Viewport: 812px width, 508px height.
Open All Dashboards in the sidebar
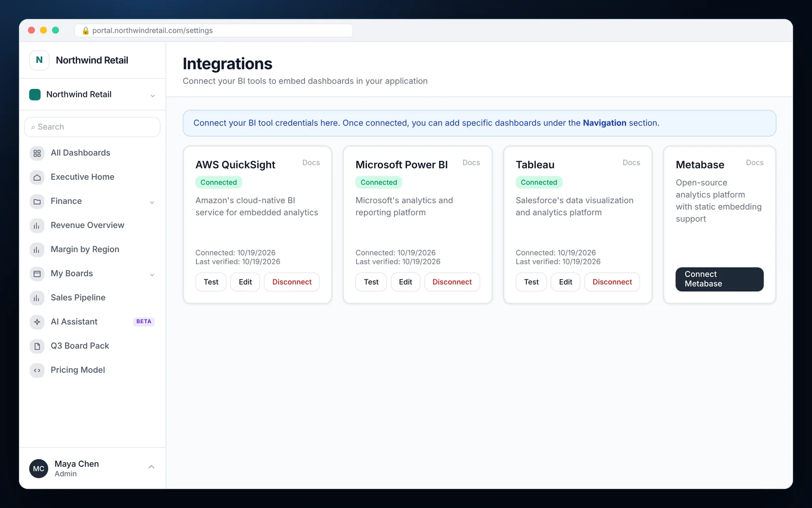[x=92, y=153]
